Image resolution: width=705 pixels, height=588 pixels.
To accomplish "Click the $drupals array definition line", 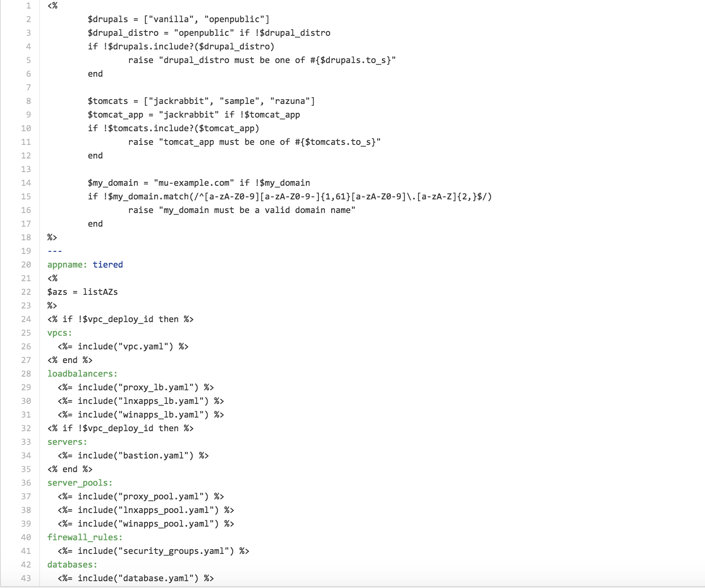I will [178, 19].
